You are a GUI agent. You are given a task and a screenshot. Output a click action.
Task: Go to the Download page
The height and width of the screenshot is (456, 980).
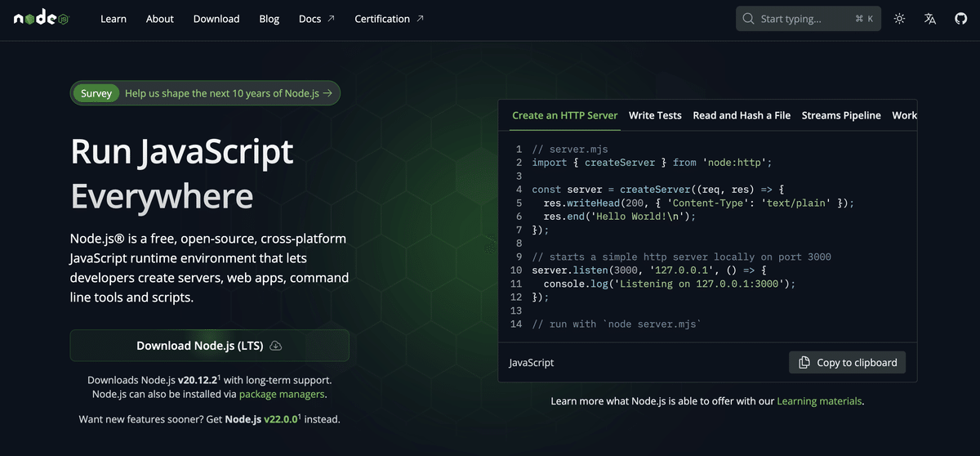point(216,19)
